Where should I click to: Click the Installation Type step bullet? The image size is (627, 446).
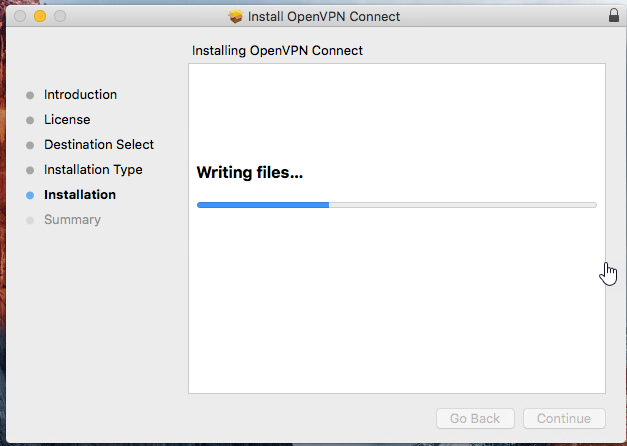[x=30, y=170]
